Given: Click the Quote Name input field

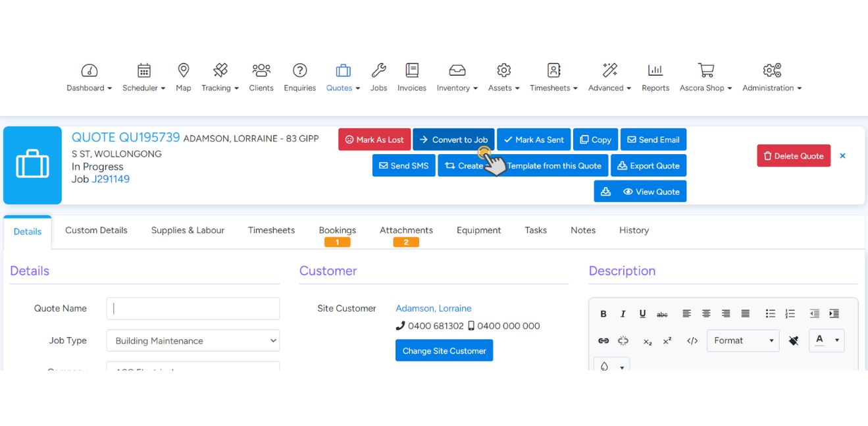Looking at the screenshot, I should (x=193, y=308).
